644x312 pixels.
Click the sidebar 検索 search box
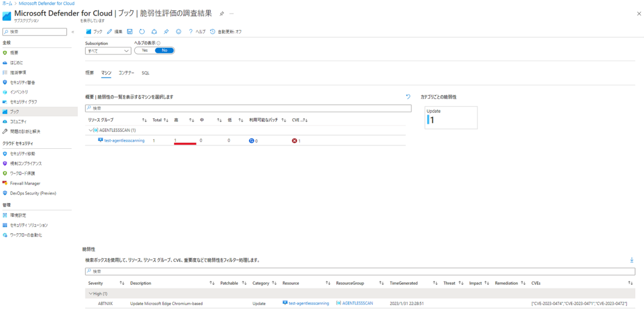pyautogui.click(x=35, y=32)
